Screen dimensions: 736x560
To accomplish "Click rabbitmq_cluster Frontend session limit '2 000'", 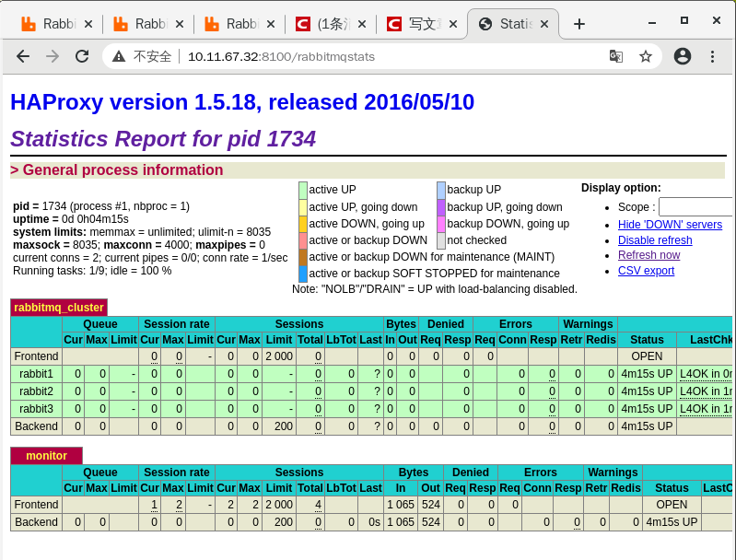I will [279, 356].
